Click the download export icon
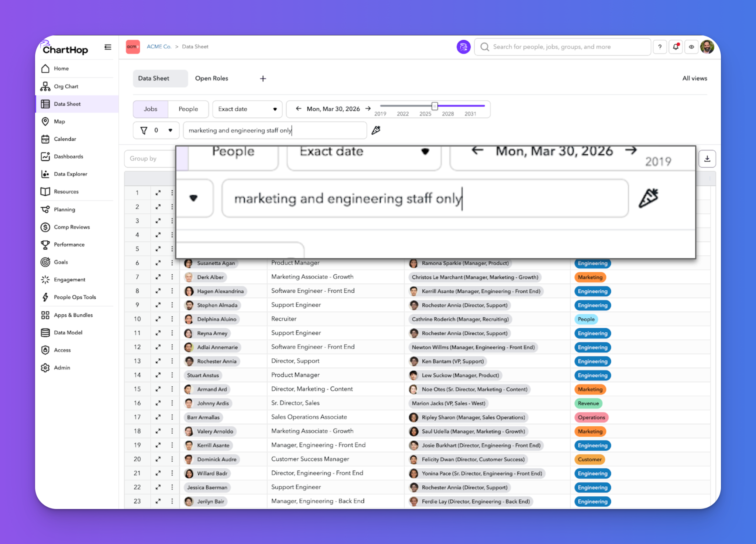756x544 pixels. point(707,159)
